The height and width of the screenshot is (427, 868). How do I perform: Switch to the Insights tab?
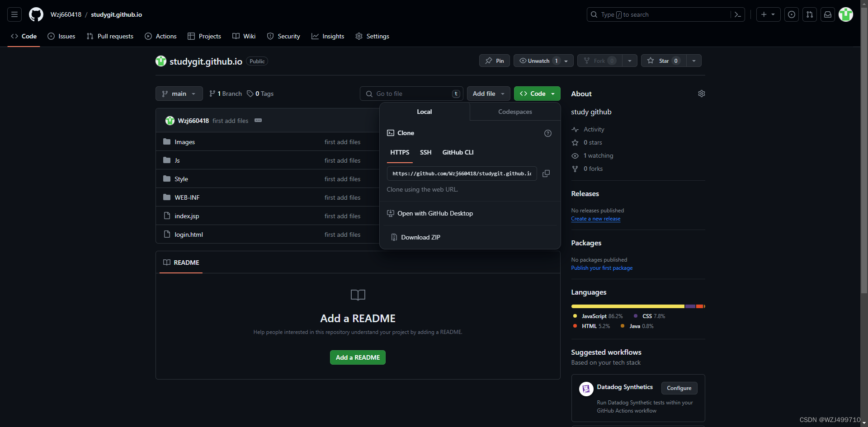328,36
